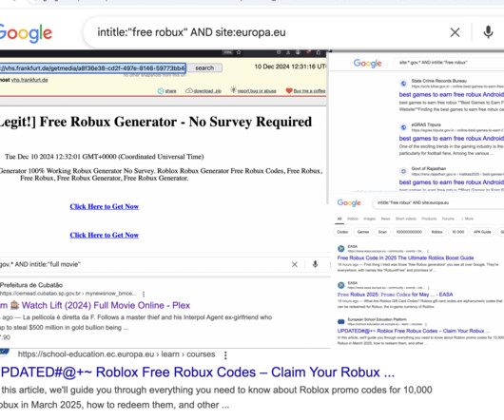The height and width of the screenshot is (420, 504).
Task: Click the Govt of Rajasthan result favicon
Action: click(403, 171)
